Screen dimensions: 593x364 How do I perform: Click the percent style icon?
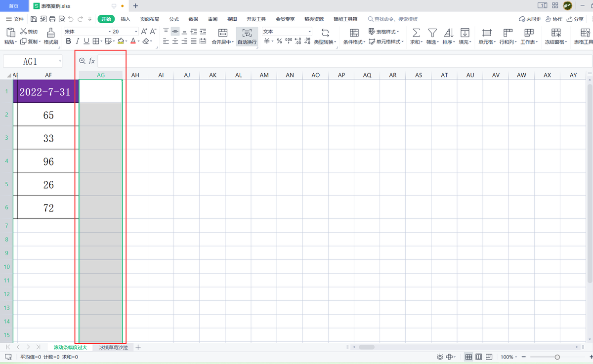coord(279,41)
